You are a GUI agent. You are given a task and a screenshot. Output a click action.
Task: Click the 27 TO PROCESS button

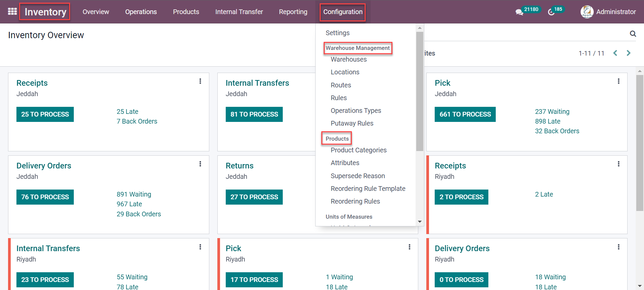[254, 197]
